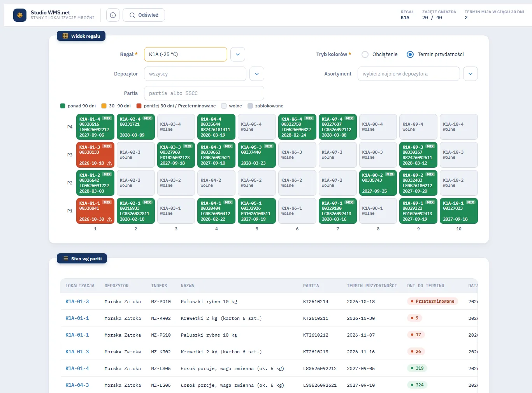532x393 pixels.
Task: Click the '319' days badge
Action: [417, 368]
